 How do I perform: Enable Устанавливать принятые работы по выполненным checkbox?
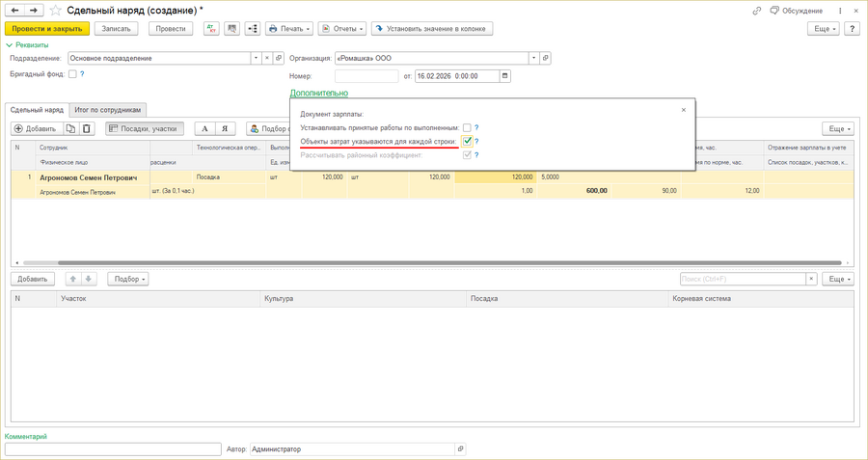point(467,127)
